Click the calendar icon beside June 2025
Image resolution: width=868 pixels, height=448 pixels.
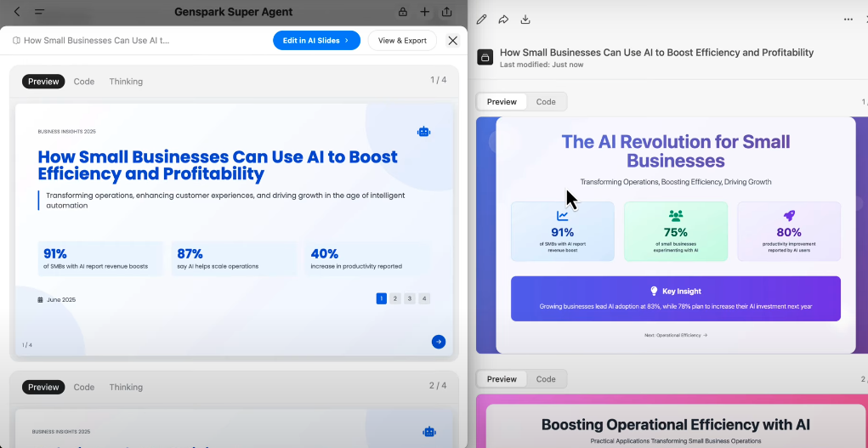click(40, 299)
